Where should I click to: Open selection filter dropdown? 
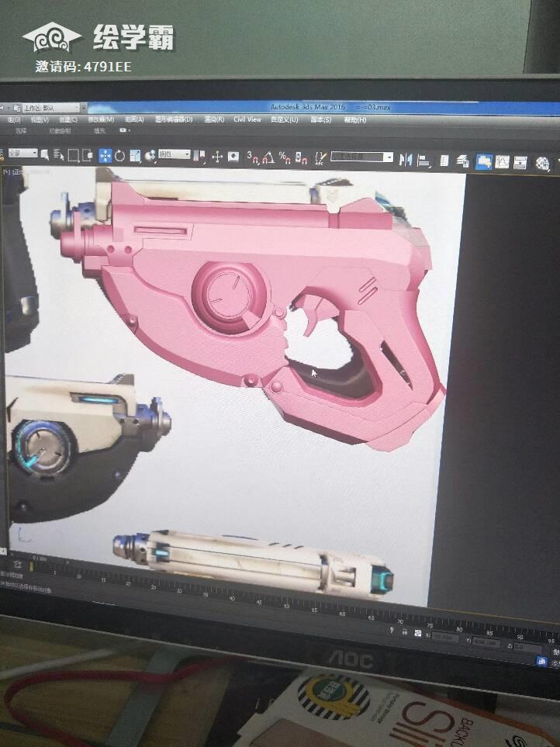[22, 153]
